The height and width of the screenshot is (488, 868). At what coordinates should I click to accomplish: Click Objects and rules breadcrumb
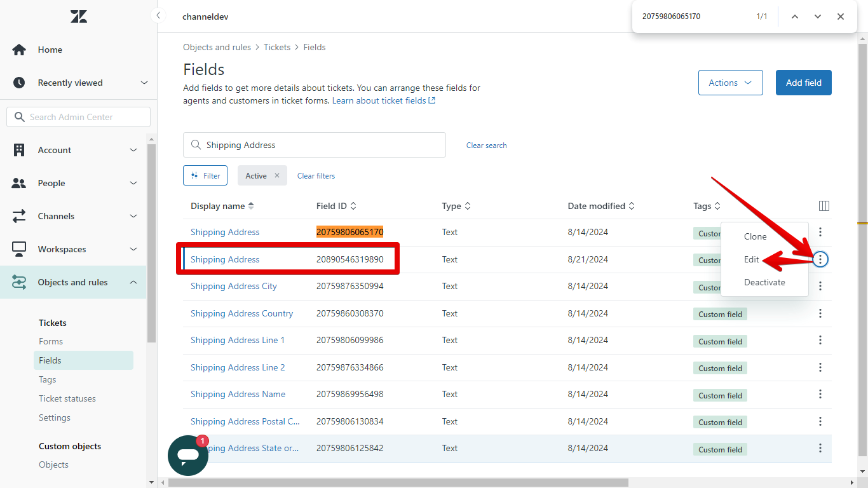pyautogui.click(x=217, y=47)
